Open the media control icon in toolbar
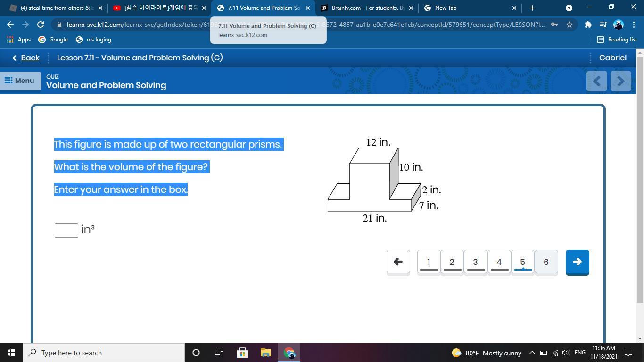The image size is (644, 362). pos(603,25)
